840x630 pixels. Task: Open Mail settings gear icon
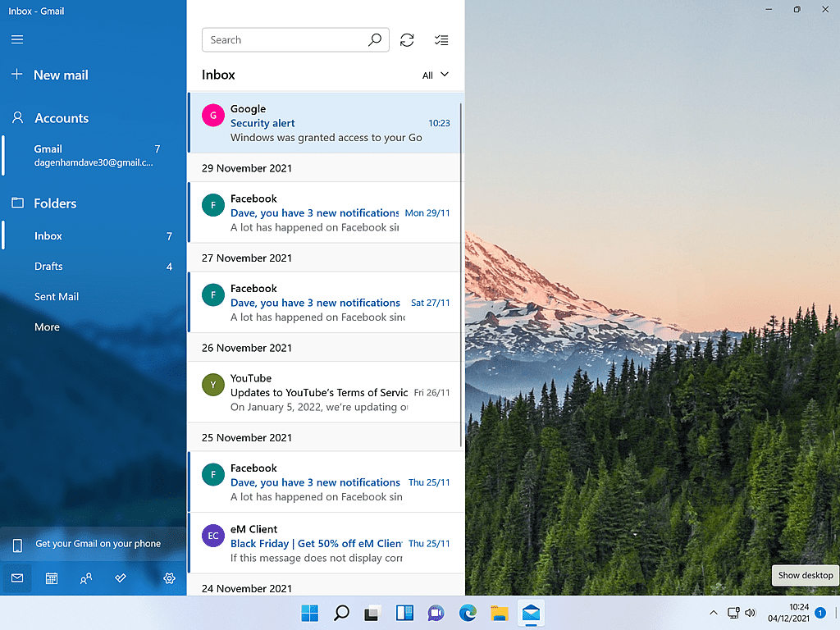pos(169,578)
